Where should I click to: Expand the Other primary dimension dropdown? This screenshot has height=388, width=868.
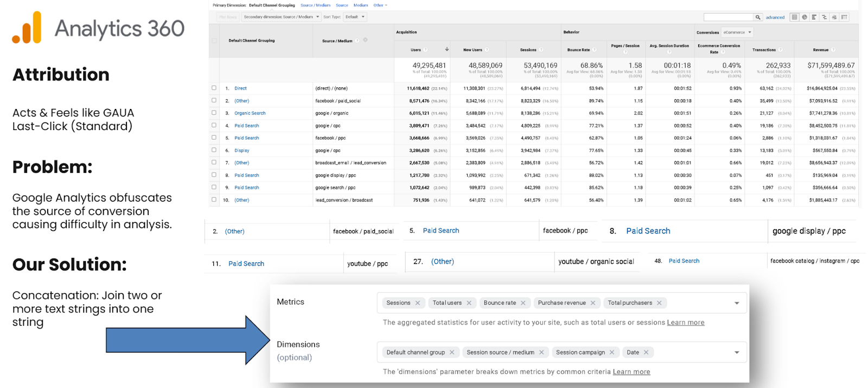click(380, 5)
